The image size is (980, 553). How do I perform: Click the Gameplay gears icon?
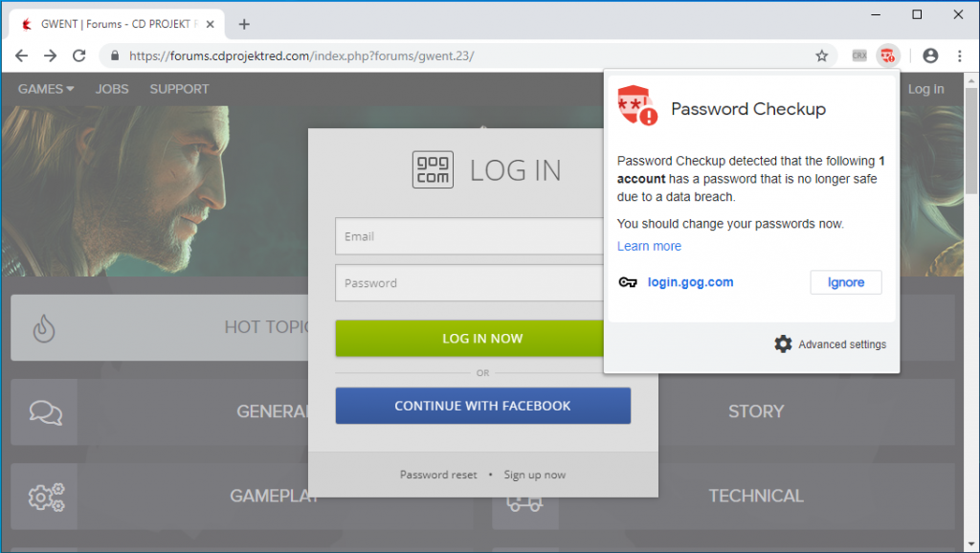pos(46,497)
